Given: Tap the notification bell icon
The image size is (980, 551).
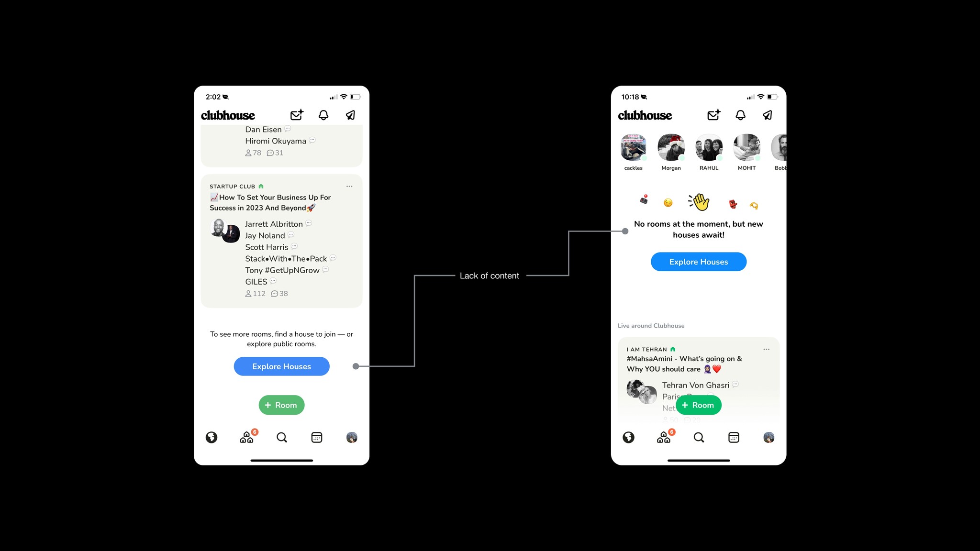Looking at the screenshot, I should click(323, 114).
